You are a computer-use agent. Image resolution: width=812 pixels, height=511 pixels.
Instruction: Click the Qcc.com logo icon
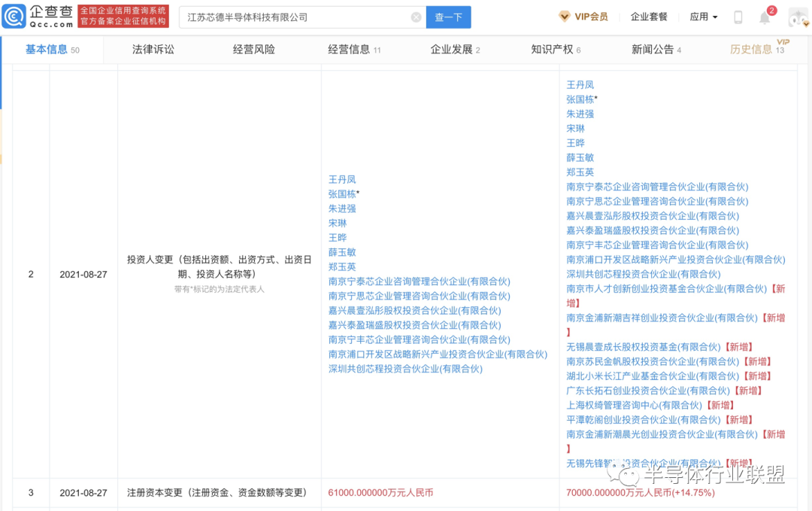click(x=14, y=17)
